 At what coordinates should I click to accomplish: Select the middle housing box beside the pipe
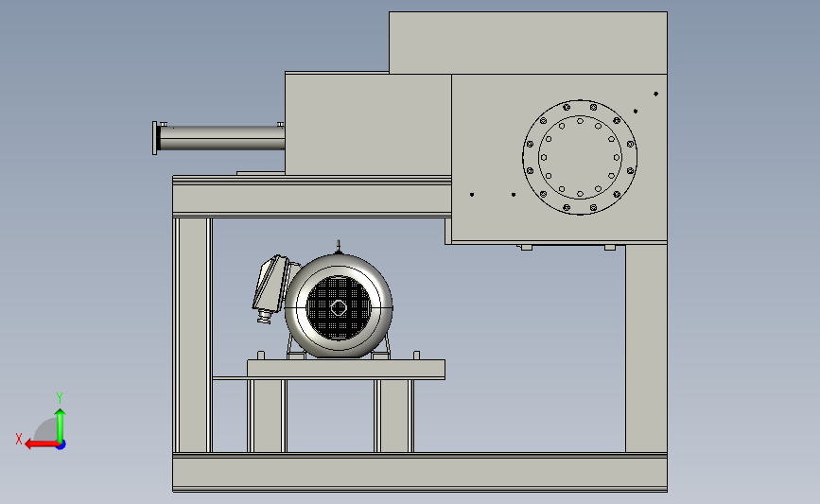pyautogui.click(x=368, y=125)
